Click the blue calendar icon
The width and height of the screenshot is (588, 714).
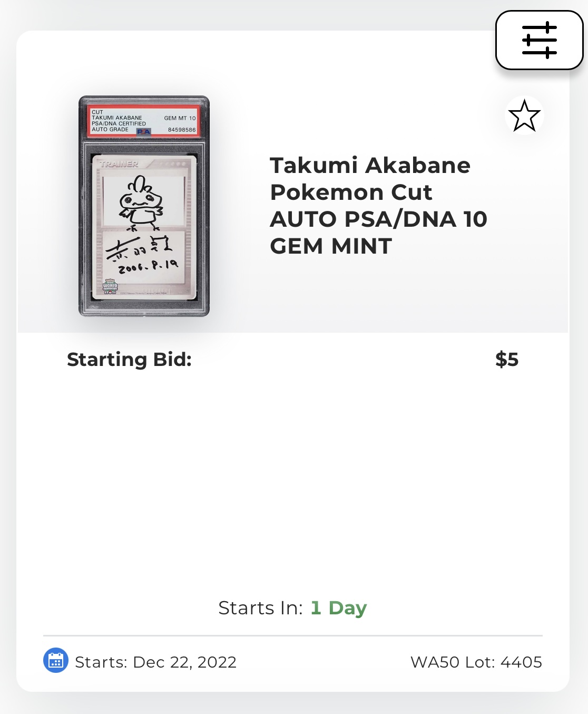[x=55, y=660]
